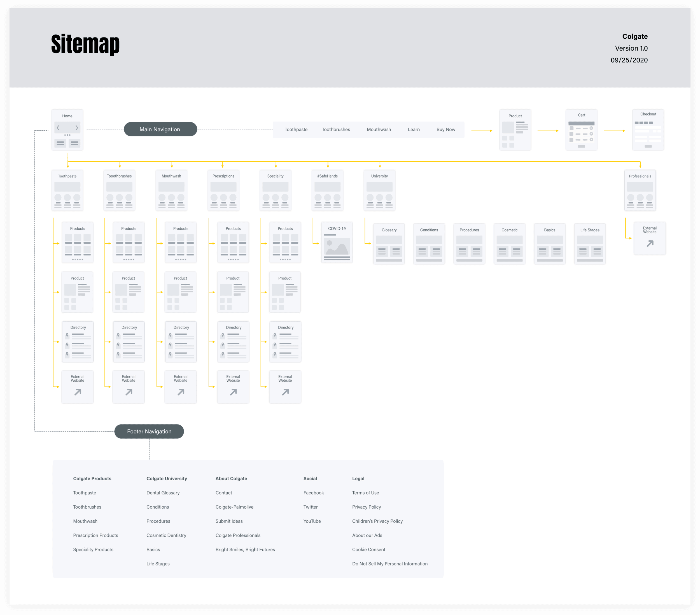Click Submit Ideas footer link

[229, 521]
